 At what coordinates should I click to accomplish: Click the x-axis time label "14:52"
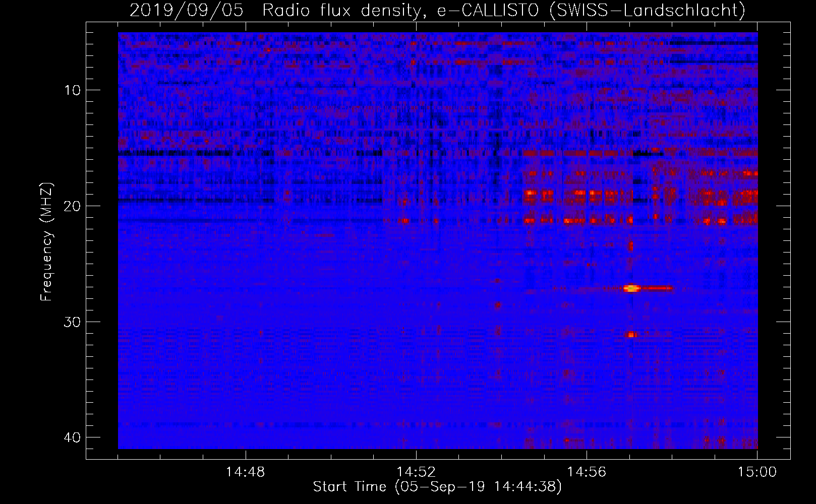pos(417,472)
